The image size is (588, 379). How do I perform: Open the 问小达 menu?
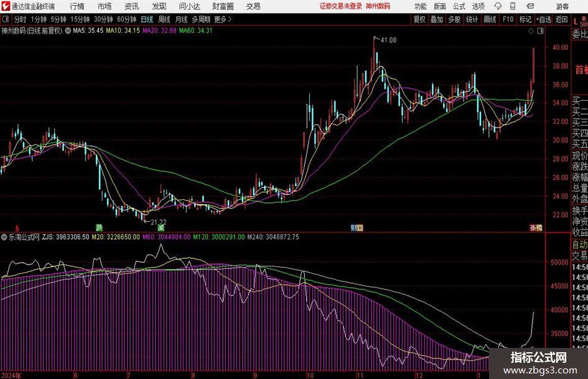click(189, 6)
